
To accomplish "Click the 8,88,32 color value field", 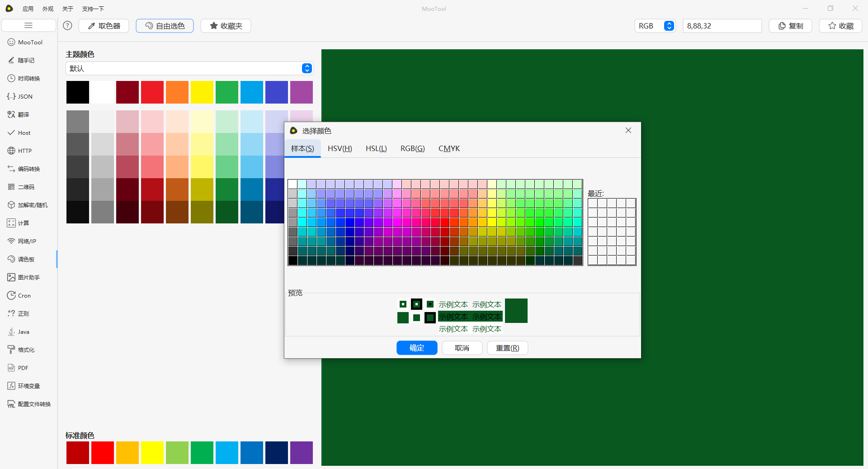I will click(x=722, y=26).
